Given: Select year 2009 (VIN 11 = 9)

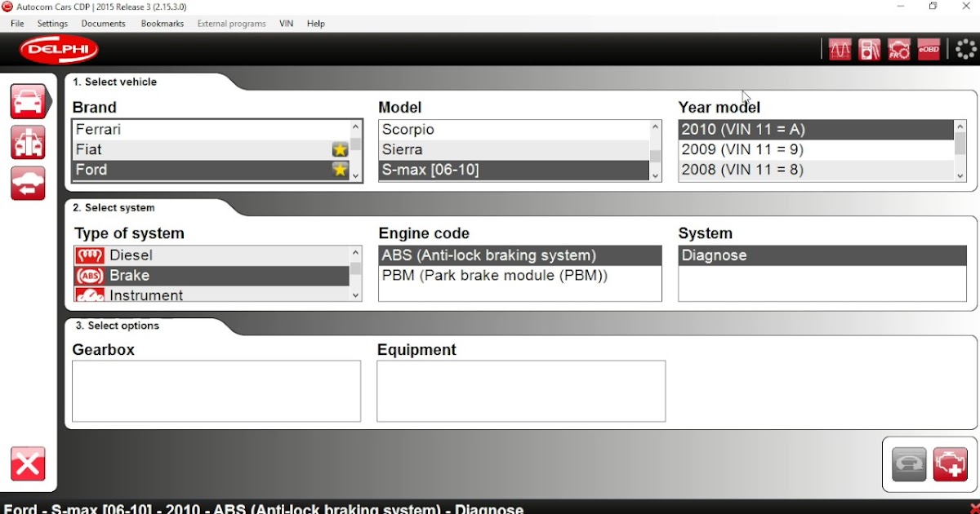Looking at the screenshot, I should click(x=816, y=150).
